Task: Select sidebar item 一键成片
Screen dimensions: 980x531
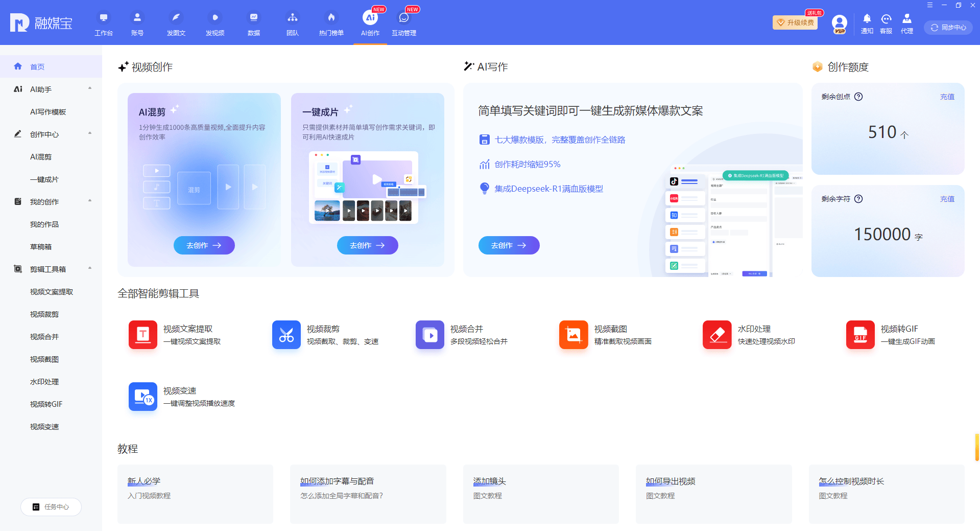Action: click(x=51, y=179)
